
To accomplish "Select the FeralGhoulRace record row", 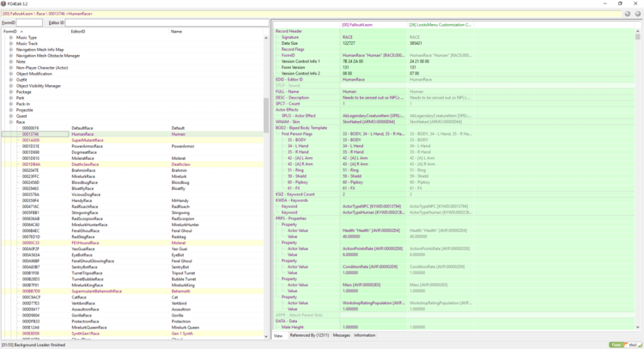I will tap(132, 230).
